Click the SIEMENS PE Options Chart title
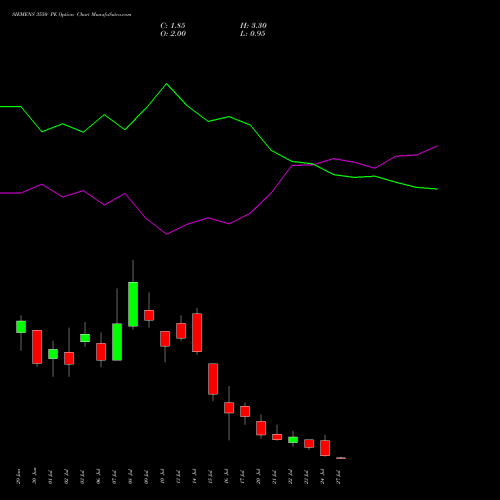500x500 pixels. (72, 15)
